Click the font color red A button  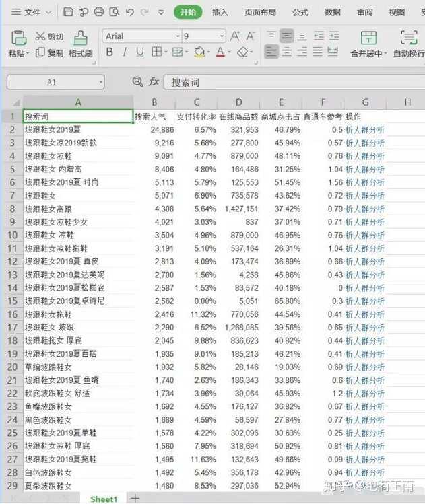tap(220, 52)
